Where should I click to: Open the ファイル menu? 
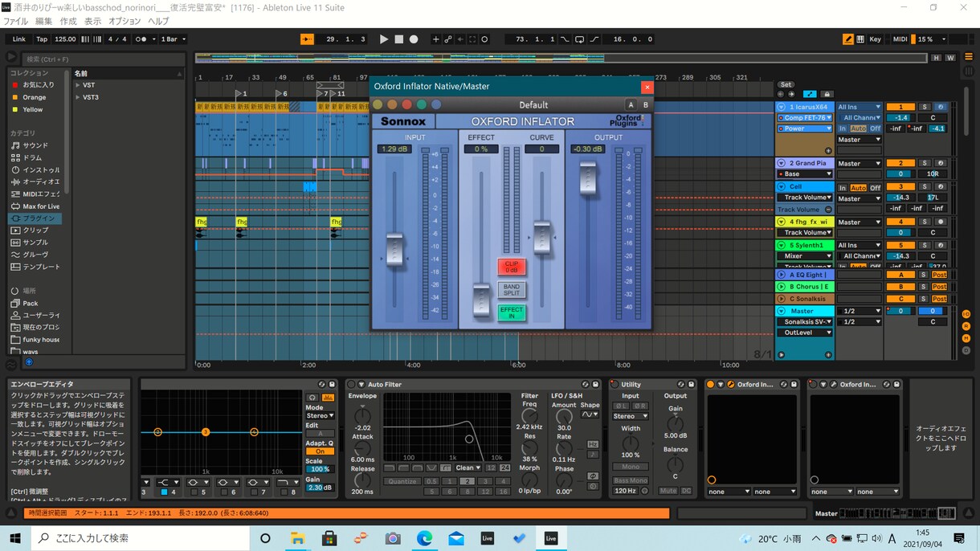coord(16,21)
